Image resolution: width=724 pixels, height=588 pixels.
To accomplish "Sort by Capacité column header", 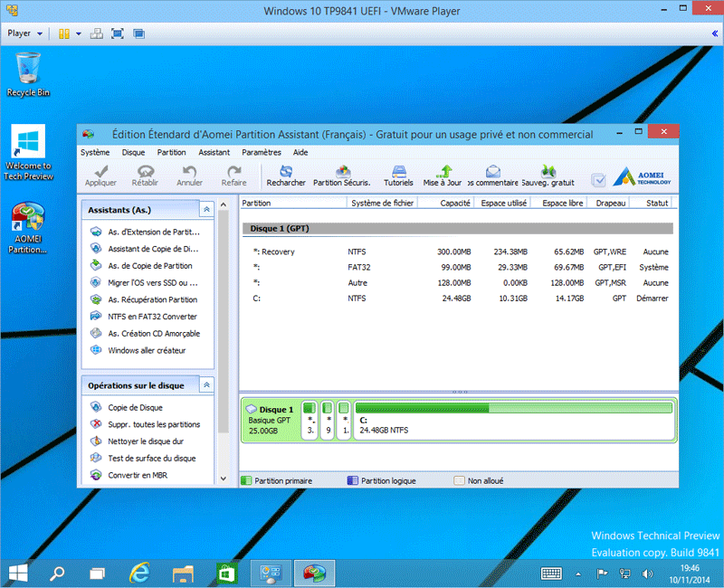I will 445,203.
